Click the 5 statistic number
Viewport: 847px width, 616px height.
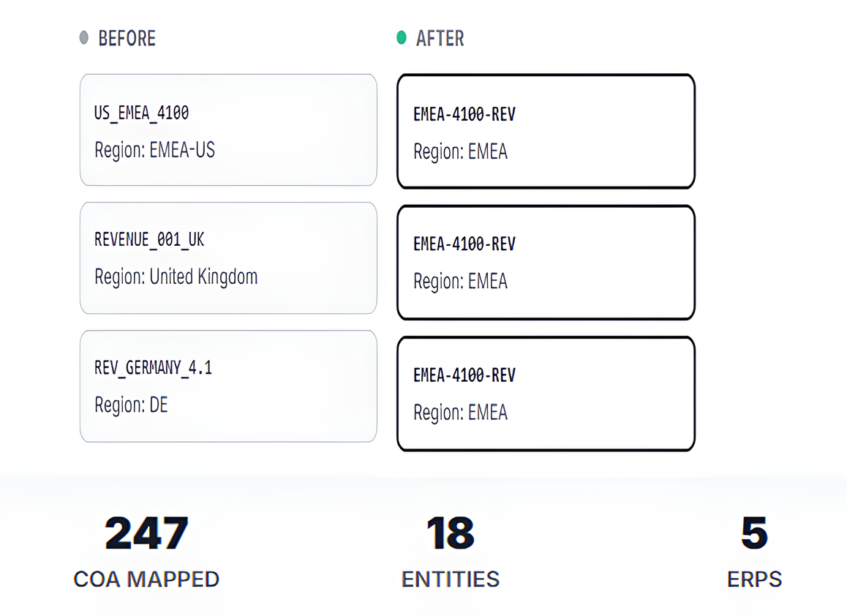[754, 533]
